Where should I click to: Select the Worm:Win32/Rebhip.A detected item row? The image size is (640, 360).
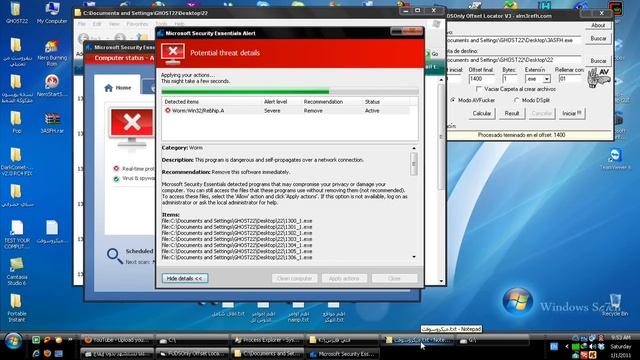pos(286,111)
